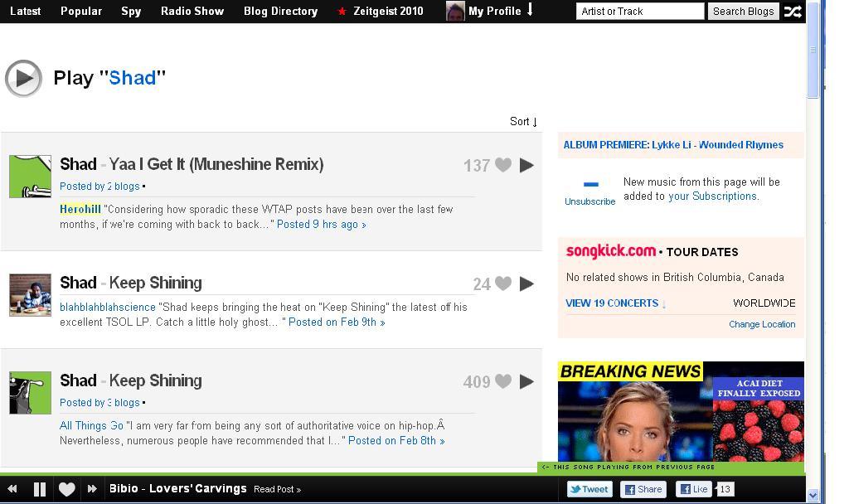Screen dimensions: 849x504
Task: Skip to the previous track in player bar
Action: click(x=12, y=489)
